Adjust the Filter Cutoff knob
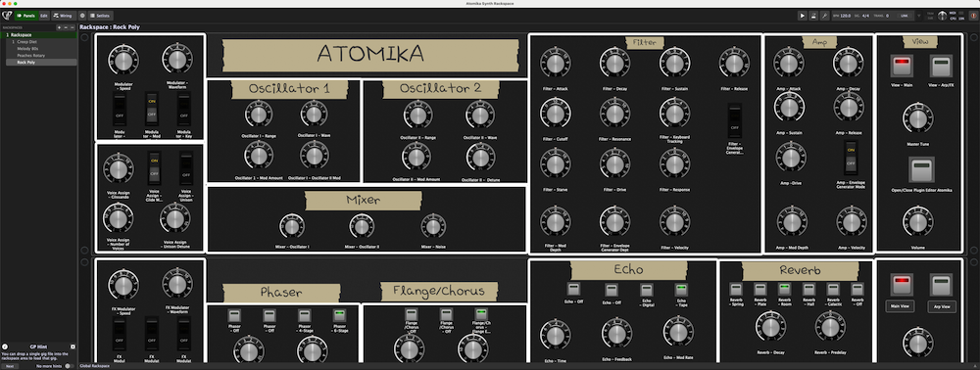Screen dimensions: 980x370 coord(555,113)
